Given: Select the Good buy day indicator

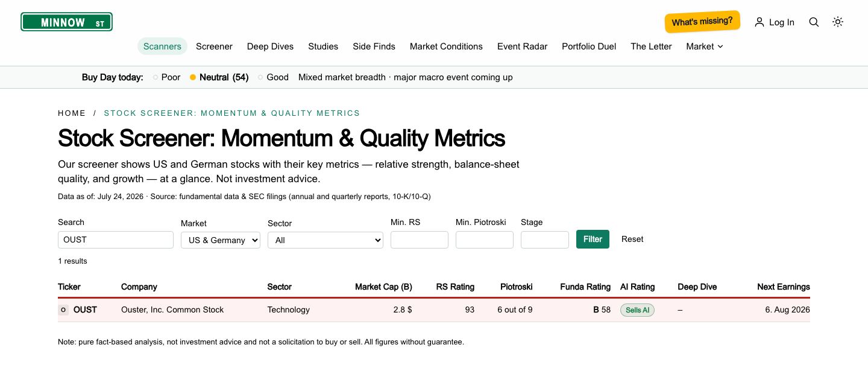Looking at the screenshot, I should pyautogui.click(x=273, y=77).
